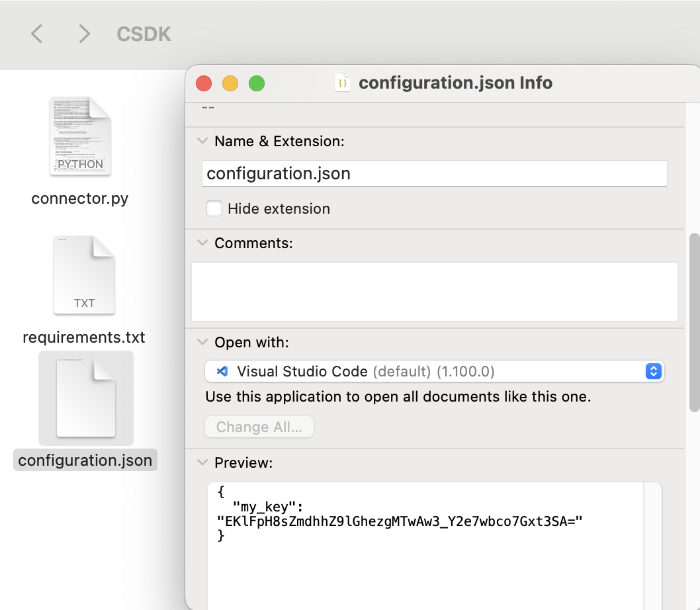Select the connector.py file icon
Image resolution: width=700 pixels, height=610 pixels.
tap(80, 136)
